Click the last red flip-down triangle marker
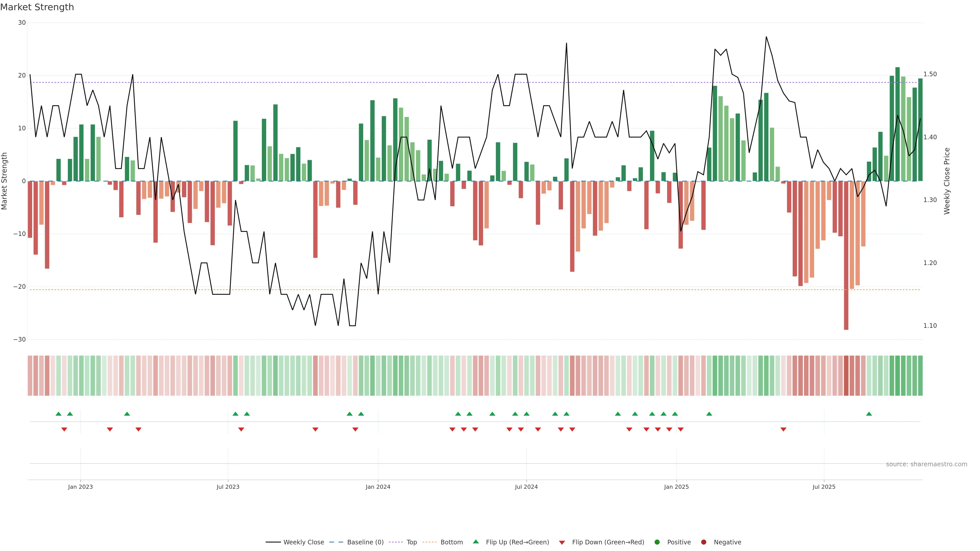 tap(783, 429)
